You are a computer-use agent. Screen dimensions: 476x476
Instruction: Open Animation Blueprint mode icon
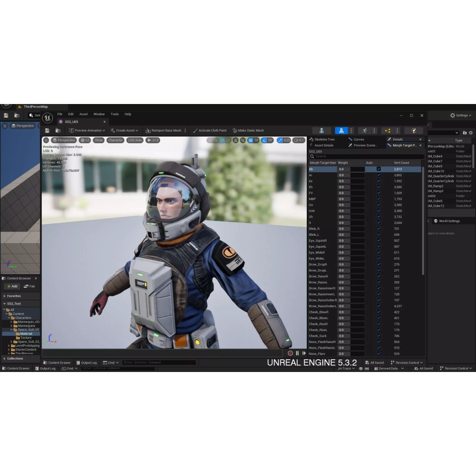(x=388, y=130)
